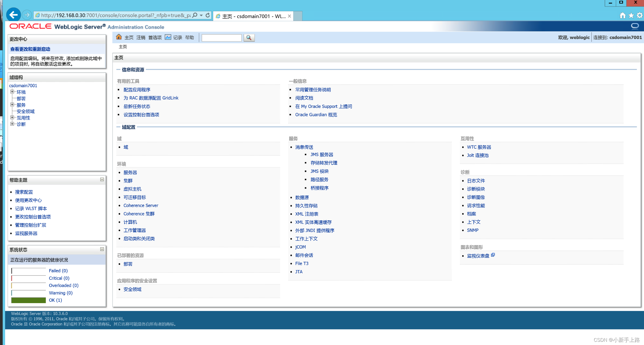This screenshot has width=644, height=345.
Task: Click the Warning health status bar
Action: pyautogui.click(x=28, y=293)
